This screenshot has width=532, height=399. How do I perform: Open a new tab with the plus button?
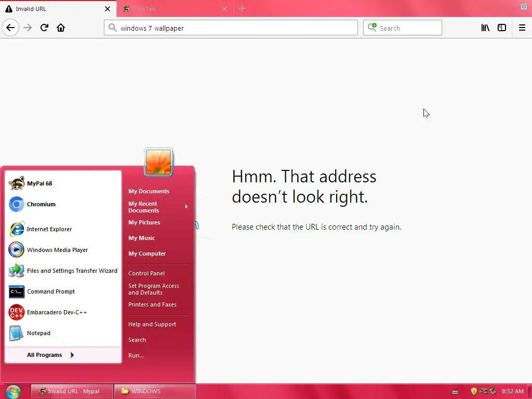pyautogui.click(x=242, y=8)
